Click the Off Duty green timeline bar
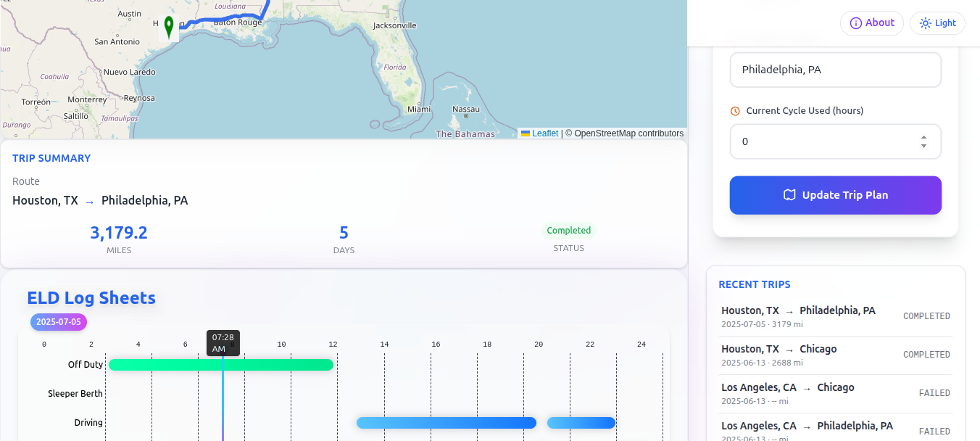This screenshot has width=980, height=441. (x=221, y=365)
